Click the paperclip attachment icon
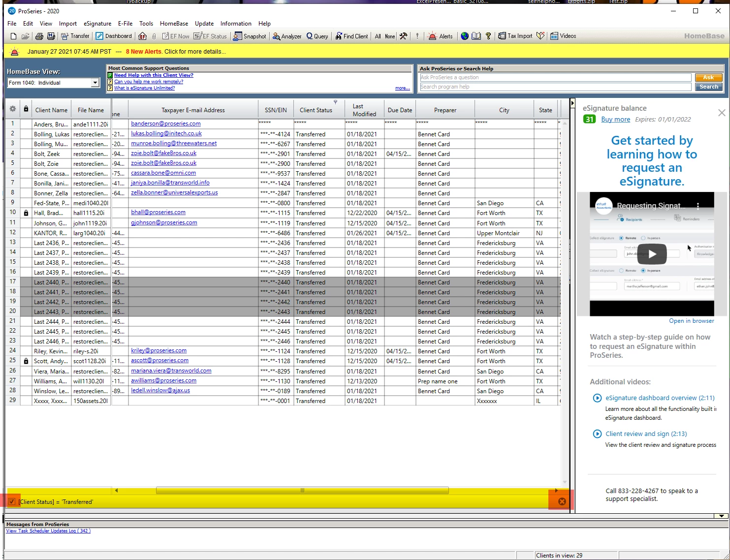 click(x=154, y=36)
